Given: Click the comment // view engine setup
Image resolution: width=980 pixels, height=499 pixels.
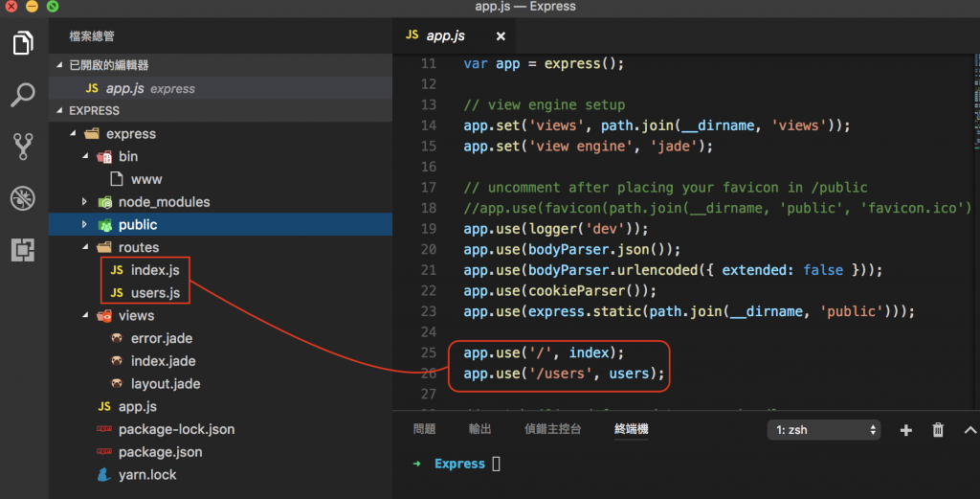Looking at the screenshot, I should click(x=544, y=104).
